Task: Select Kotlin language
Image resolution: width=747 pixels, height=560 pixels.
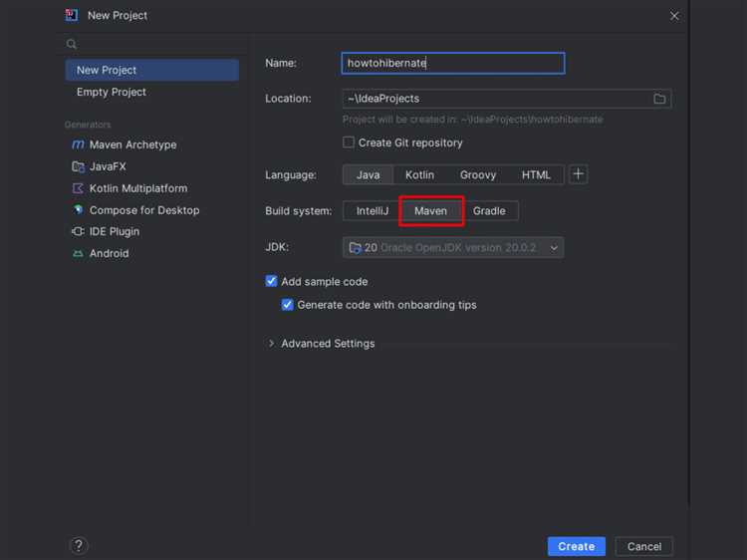Action: [419, 175]
